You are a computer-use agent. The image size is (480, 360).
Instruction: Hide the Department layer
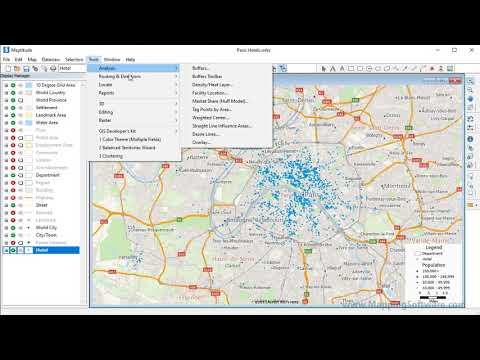[x=13, y=175]
